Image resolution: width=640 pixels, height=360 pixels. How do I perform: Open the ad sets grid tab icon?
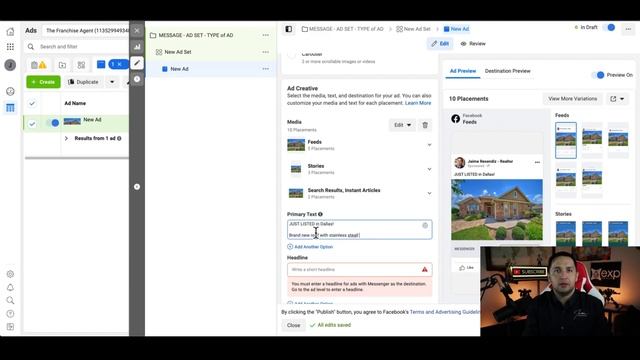(81, 65)
